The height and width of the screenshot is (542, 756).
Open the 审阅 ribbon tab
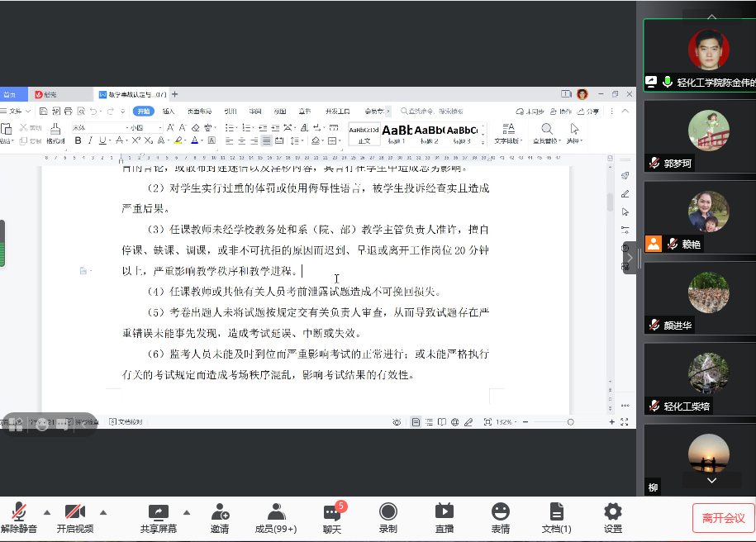click(256, 112)
